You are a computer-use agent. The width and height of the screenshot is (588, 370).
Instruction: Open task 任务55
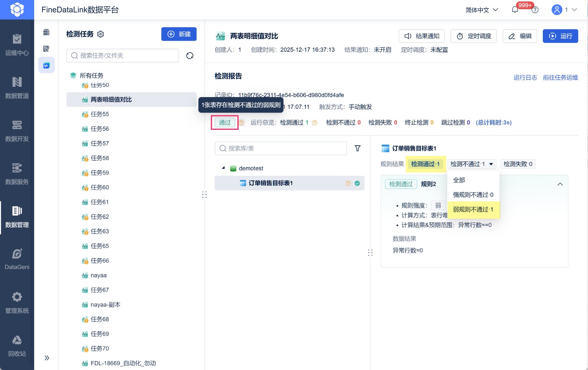click(100, 114)
